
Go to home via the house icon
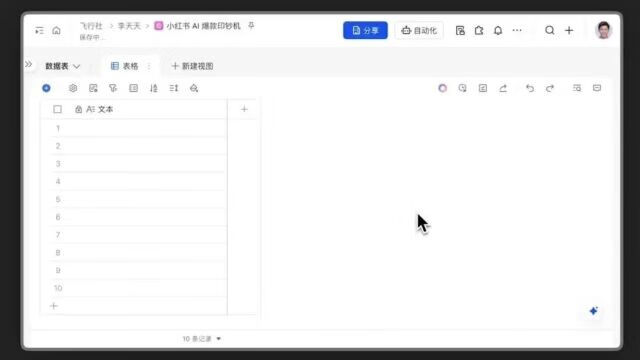click(57, 31)
